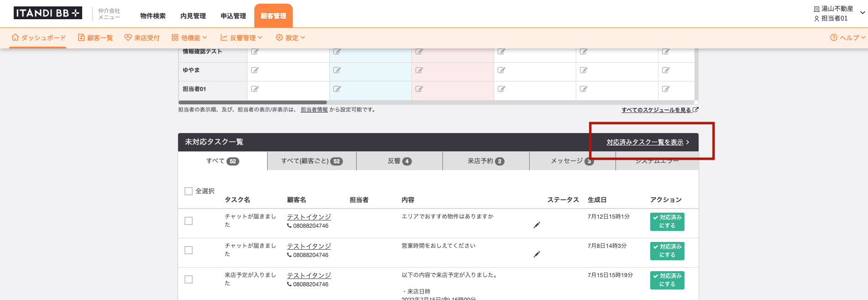Open 来店受付 visit reception

142,37
